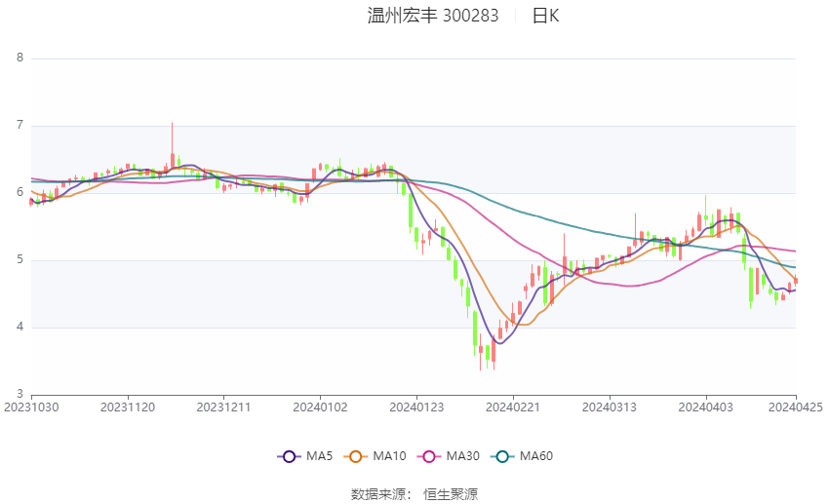Click the x-axis date 20231211
Viewport: 829px width, 504px height.
click(223, 407)
